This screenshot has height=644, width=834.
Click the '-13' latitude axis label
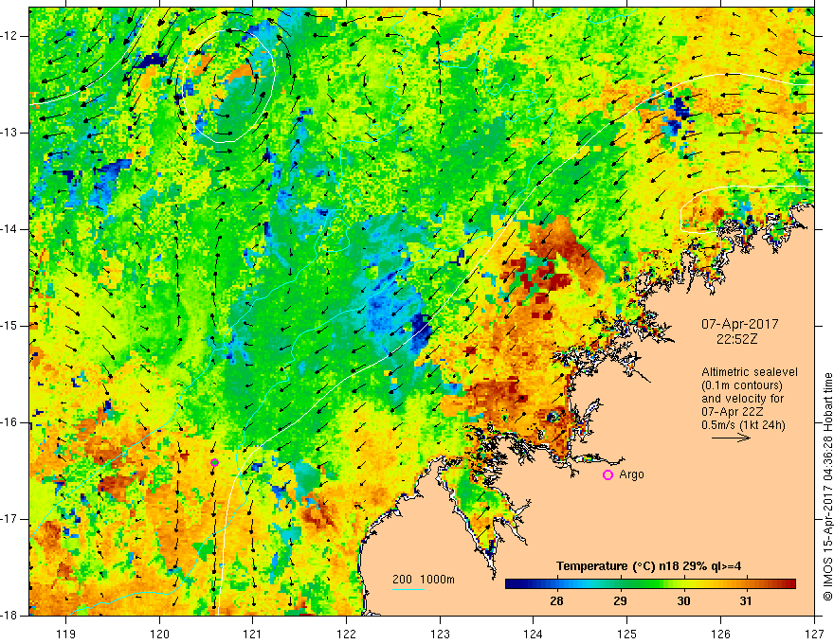click(10, 133)
